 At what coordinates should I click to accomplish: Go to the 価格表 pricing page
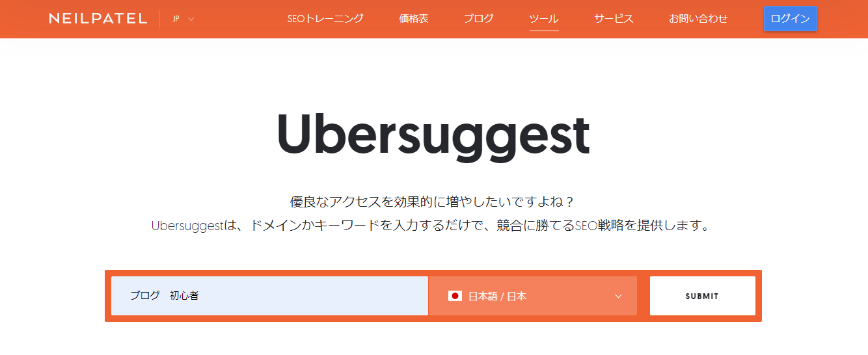(414, 19)
